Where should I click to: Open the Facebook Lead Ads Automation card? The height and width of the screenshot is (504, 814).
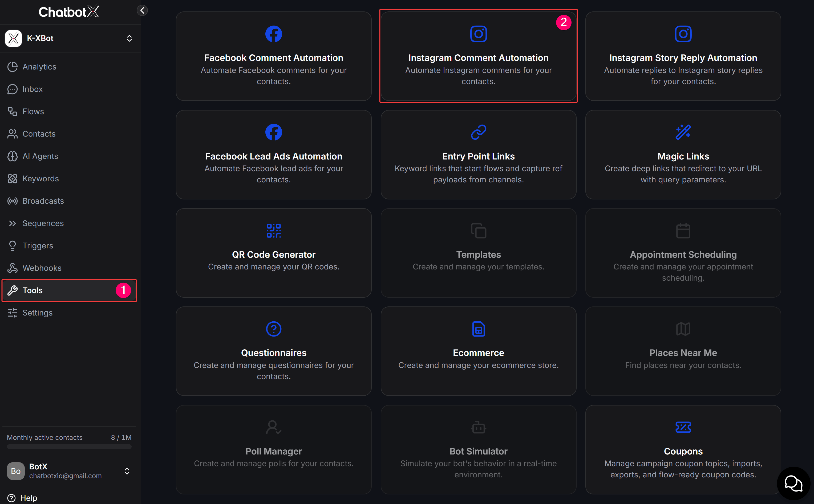pyautogui.click(x=274, y=155)
